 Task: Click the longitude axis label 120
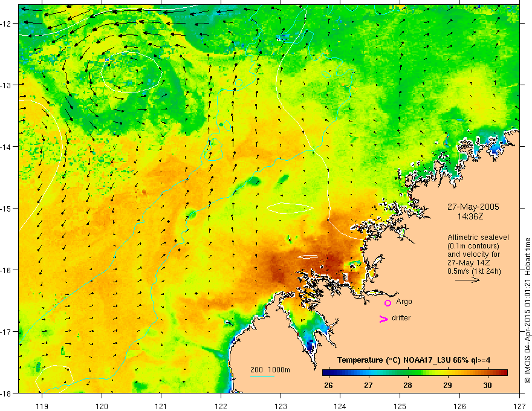click(102, 406)
